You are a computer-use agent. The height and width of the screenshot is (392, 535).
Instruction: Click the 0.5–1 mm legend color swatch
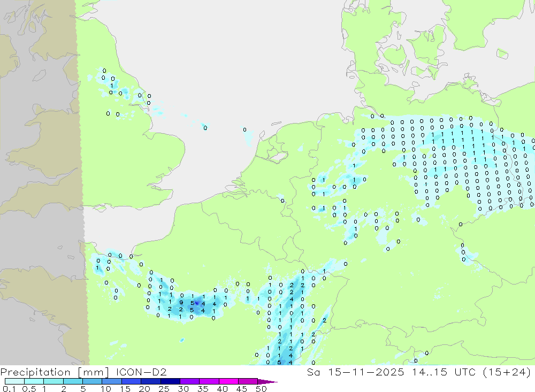click(x=34, y=381)
